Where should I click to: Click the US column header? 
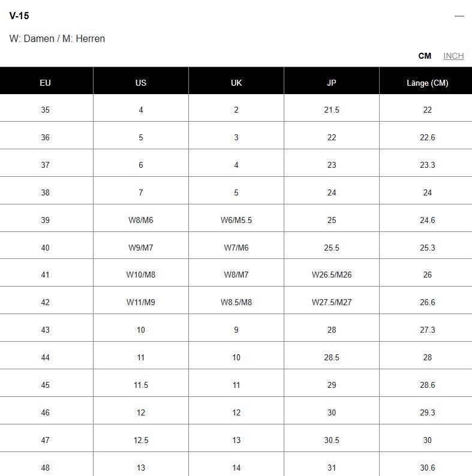pos(141,83)
